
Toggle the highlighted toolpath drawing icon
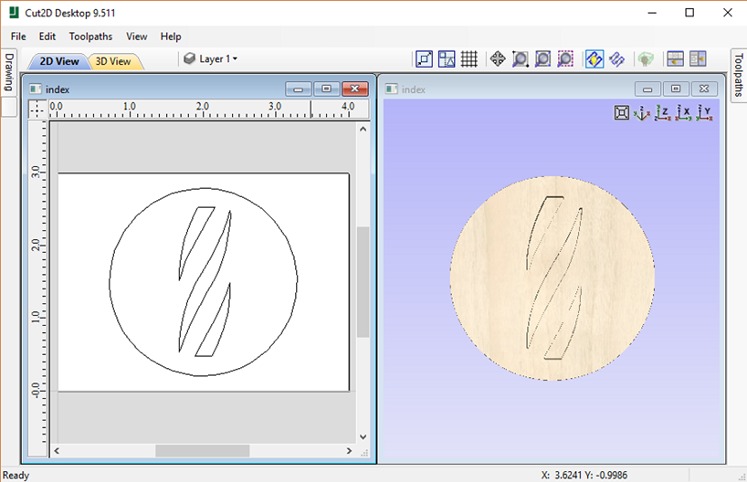[x=594, y=59]
